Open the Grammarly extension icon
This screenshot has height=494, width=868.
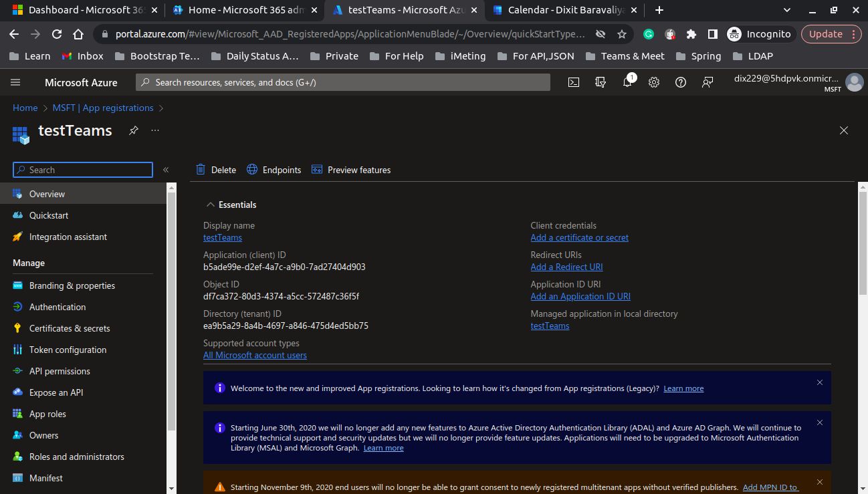tap(649, 34)
